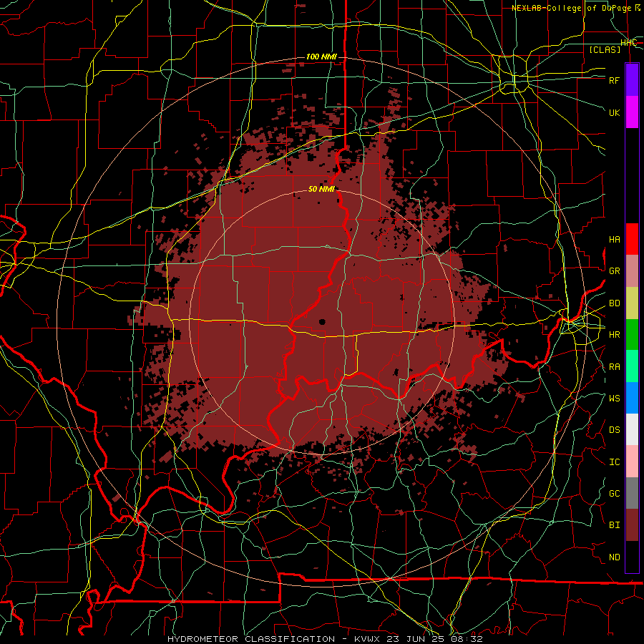The image size is (644, 644).
Task: Click the magenta UK legend color swatch
Action: (x=632, y=112)
